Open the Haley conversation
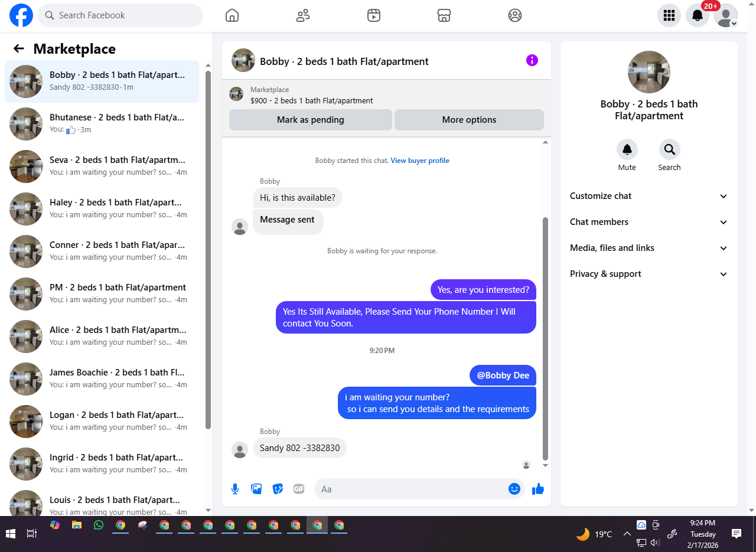 click(102, 209)
